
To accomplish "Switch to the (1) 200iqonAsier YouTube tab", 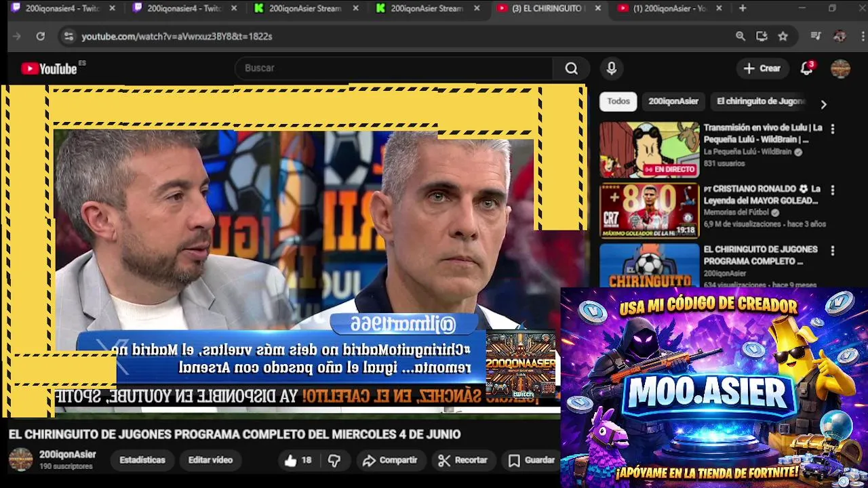I will 669,8.
